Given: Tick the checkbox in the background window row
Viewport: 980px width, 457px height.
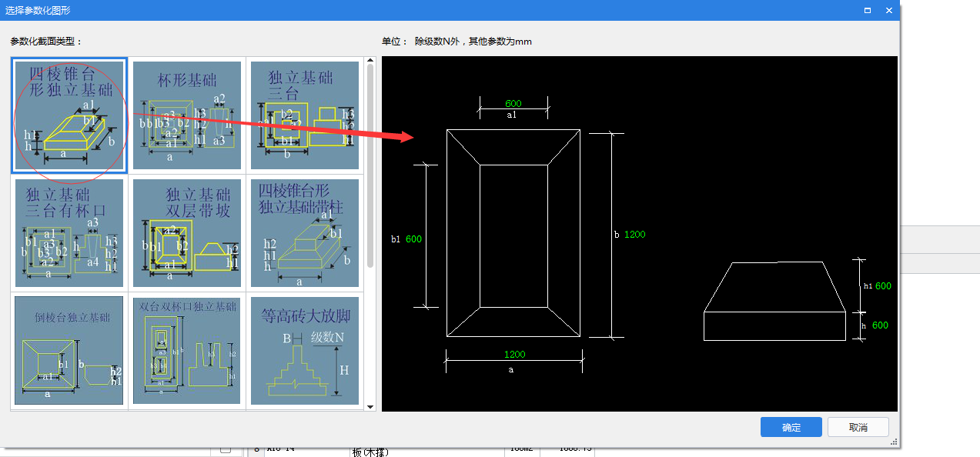Looking at the screenshot, I should [x=226, y=450].
